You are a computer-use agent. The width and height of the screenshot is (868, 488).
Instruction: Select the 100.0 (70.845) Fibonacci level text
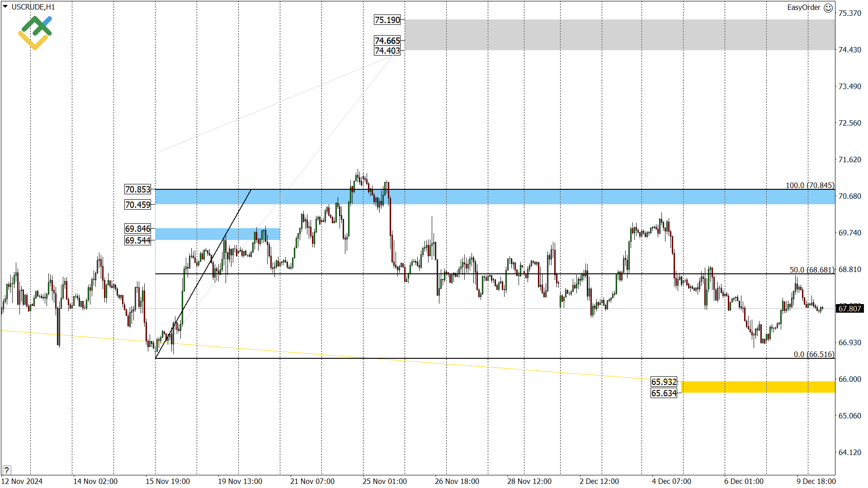(x=810, y=185)
